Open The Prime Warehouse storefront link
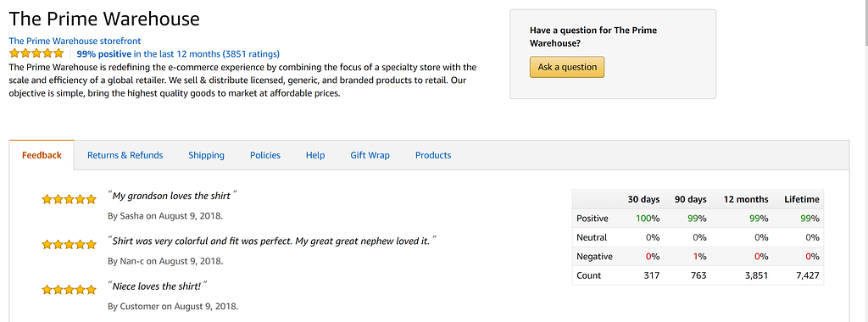Screen dimensions: 868x322 [75, 41]
